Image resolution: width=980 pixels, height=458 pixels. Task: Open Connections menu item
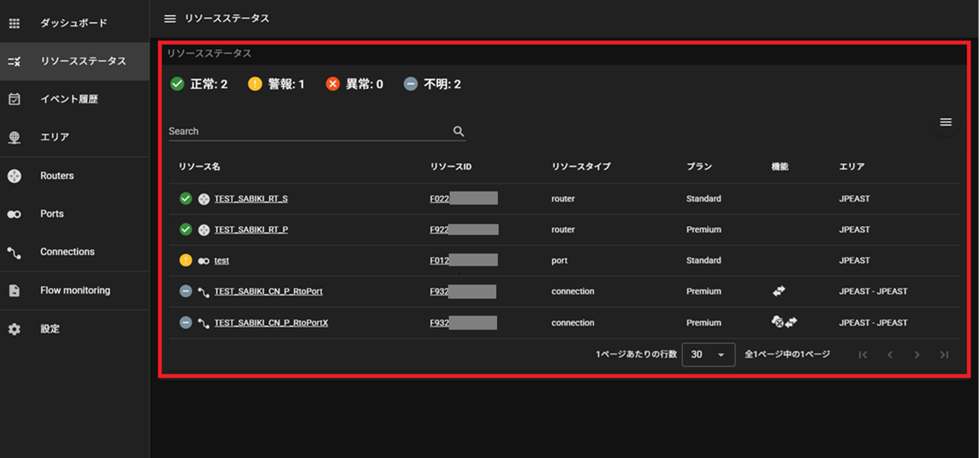(74, 252)
